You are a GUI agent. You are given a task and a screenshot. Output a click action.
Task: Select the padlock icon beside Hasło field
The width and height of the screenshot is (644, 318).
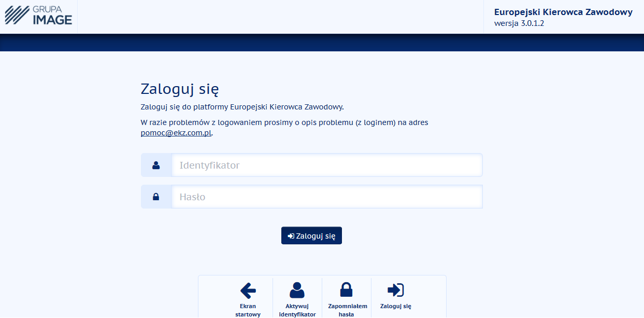click(156, 197)
